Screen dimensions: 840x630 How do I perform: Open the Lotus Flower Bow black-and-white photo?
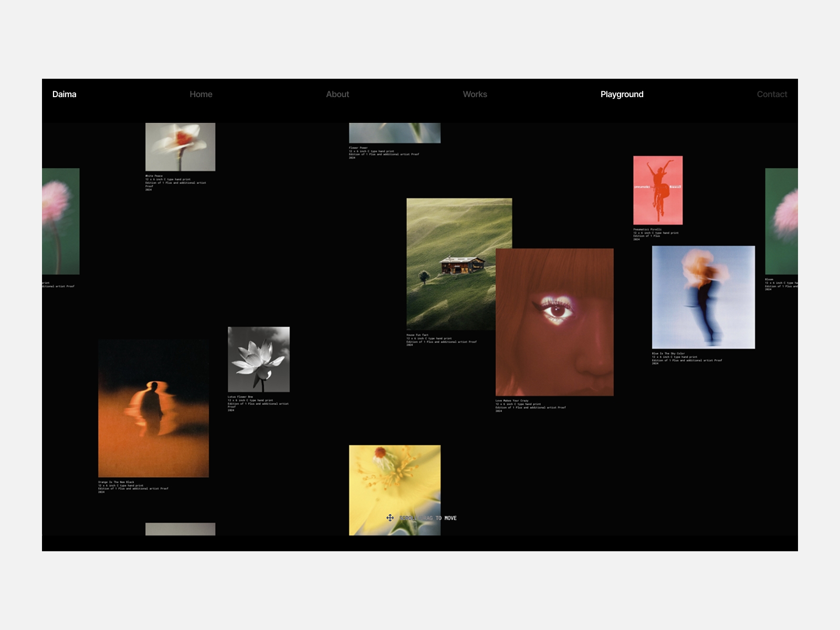(258, 360)
